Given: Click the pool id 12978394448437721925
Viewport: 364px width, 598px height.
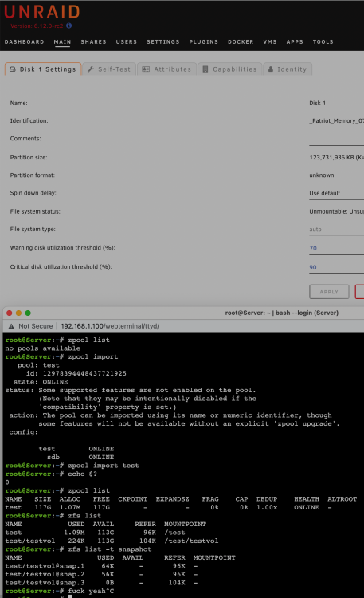Looking at the screenshot, I should [x=84, y=373].
